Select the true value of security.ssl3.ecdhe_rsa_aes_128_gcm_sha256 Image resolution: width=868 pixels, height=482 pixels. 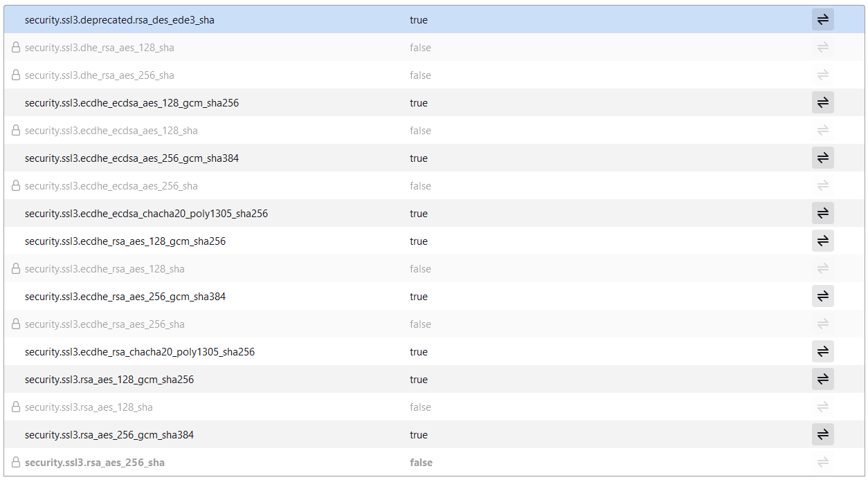[419, 241]
